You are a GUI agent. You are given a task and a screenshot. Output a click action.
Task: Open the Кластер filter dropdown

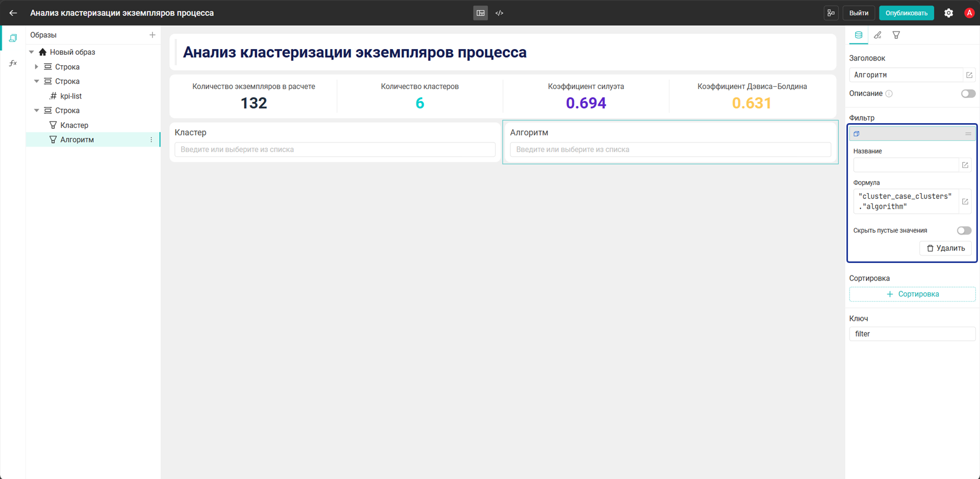(x=335, y=150)
